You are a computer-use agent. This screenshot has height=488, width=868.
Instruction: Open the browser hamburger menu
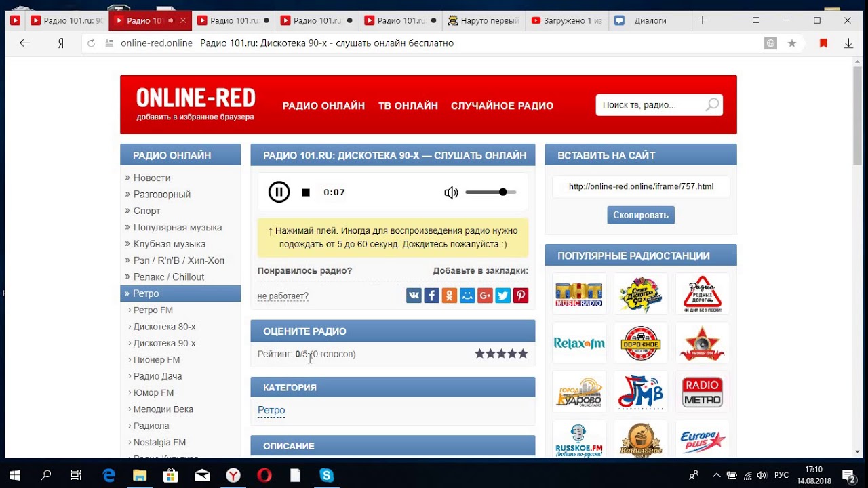[x=756, y=20]
